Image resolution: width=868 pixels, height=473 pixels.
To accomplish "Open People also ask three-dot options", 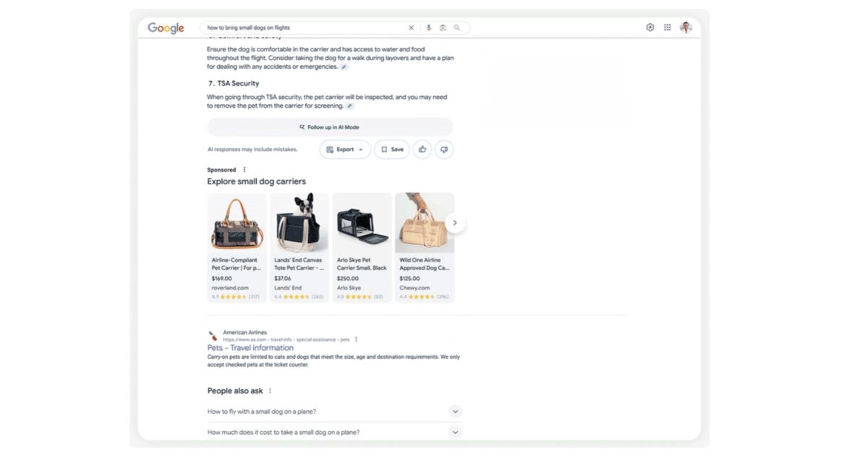I will (270, 391).
